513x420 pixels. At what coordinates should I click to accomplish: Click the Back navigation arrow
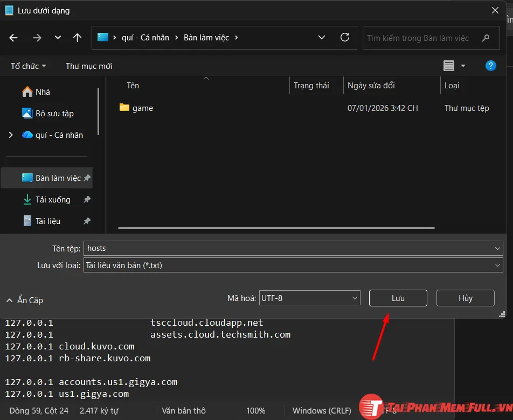point(13,38)
